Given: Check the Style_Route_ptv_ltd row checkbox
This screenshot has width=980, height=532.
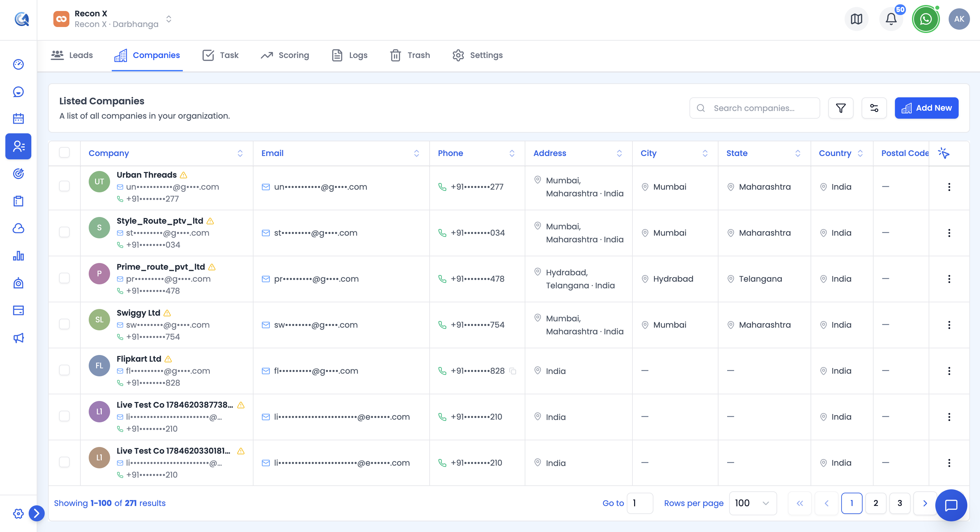Looking at the screenshot, I should [x=64, y=232].
